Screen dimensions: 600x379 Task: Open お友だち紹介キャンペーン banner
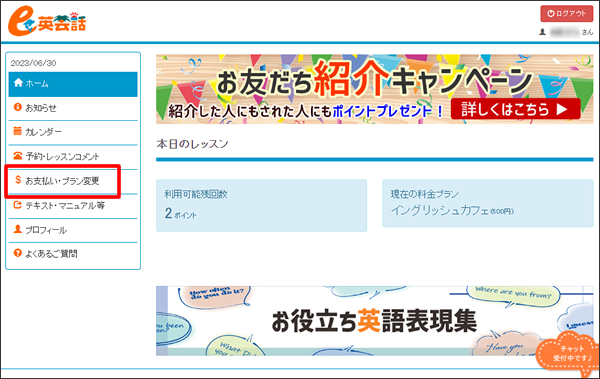(x=374, y=89)
